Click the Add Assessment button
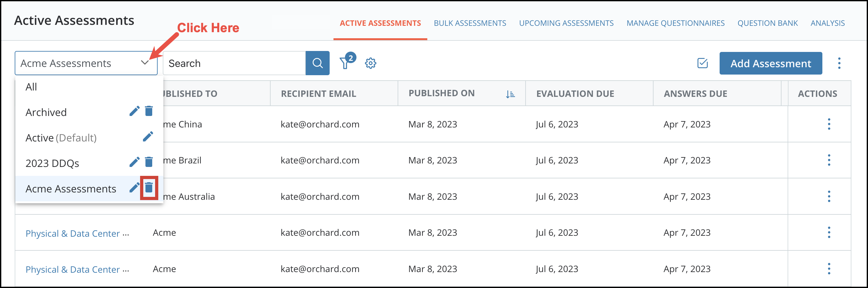The width and height of the screenshot is (868, 288). [771, 63]
